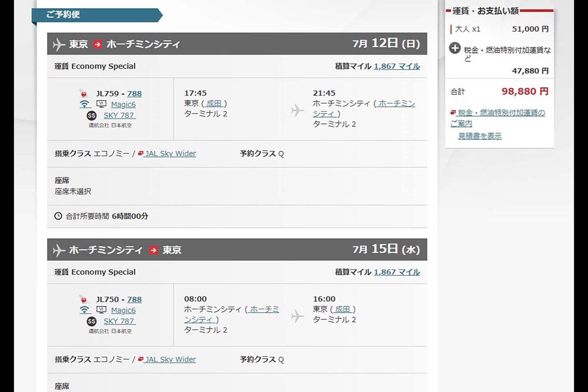Image resolution: width=588 pixels, height=392 pixels.
Task: Click the airplane icon in the ホーチミンシティ→東京 header
Action: tap(59, 250)
